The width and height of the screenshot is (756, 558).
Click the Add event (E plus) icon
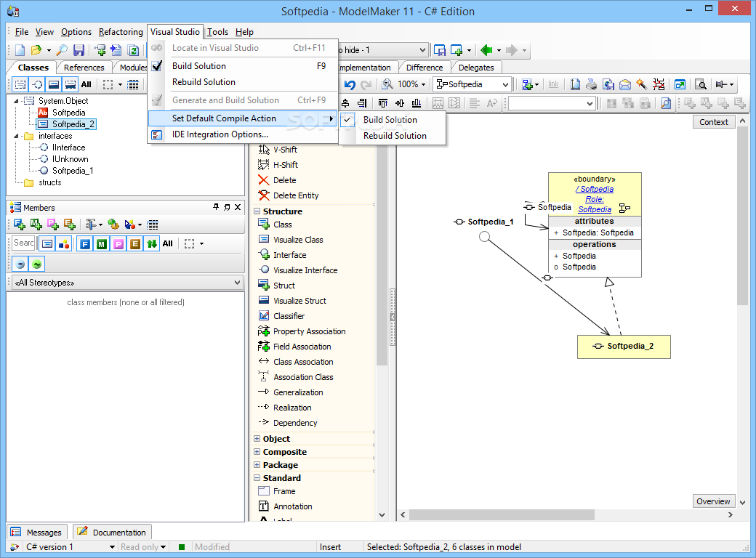(x=70, y=225)
